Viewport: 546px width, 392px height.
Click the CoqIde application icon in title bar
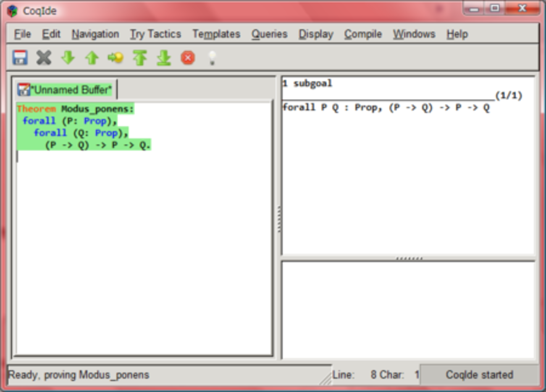coord(13,11)
